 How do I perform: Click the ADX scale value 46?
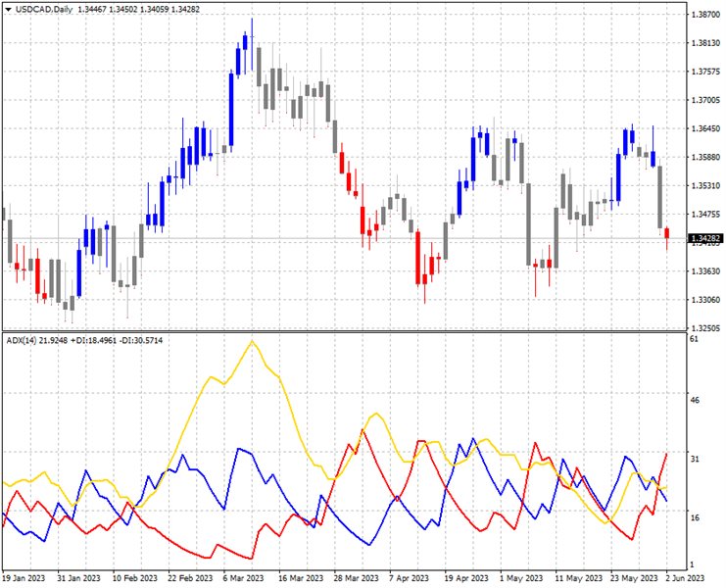695,400
